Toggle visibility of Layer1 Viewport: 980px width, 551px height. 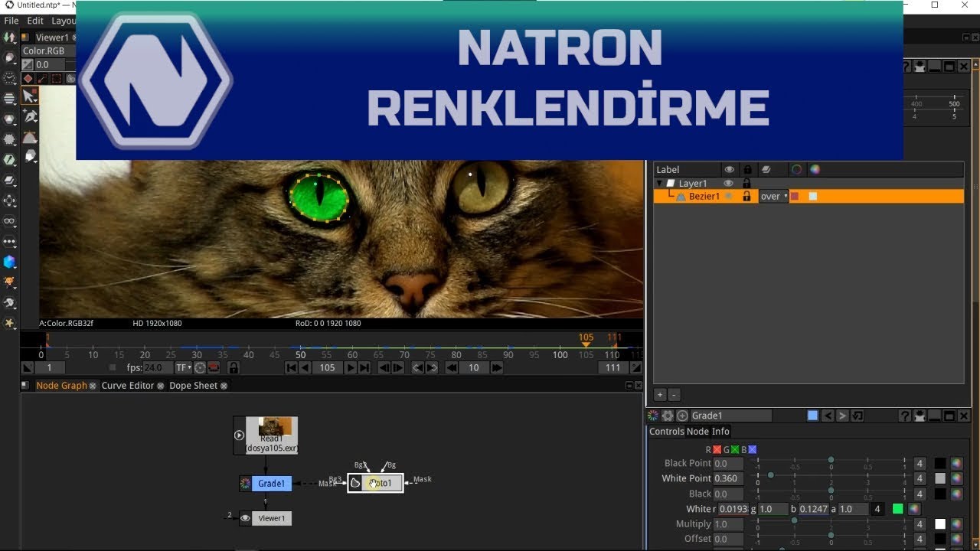point(729,184)
